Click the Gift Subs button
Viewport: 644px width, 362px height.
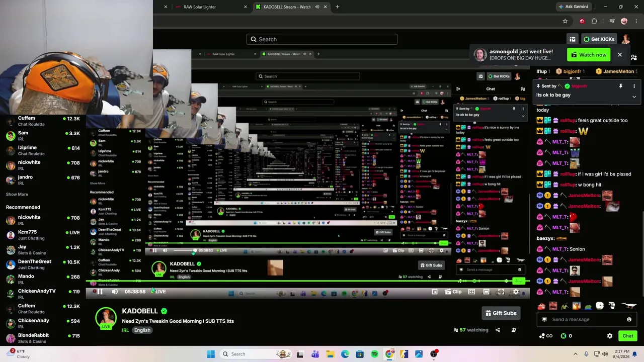click(501, 313)
